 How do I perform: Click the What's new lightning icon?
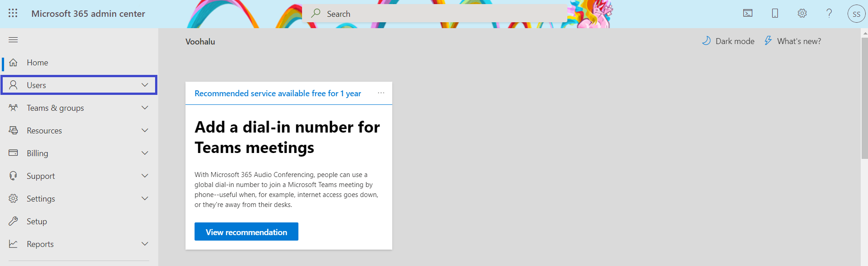[768, 41]
